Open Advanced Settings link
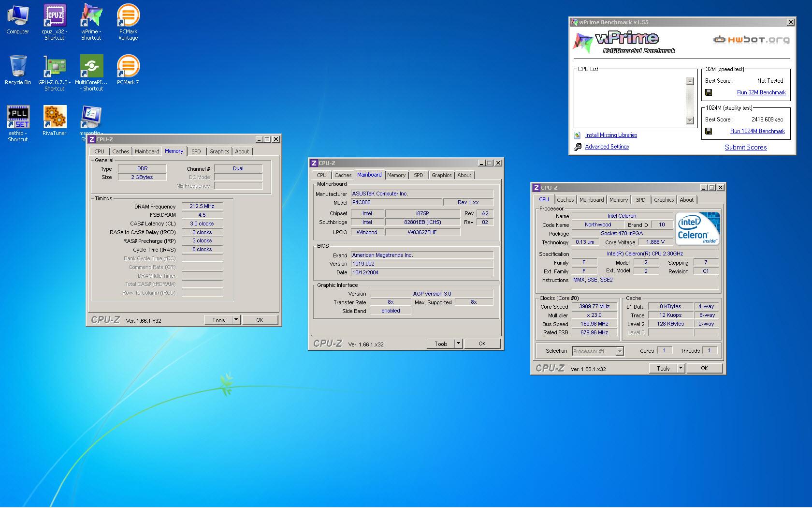The image size is (812, 508). tap(607, 147)
